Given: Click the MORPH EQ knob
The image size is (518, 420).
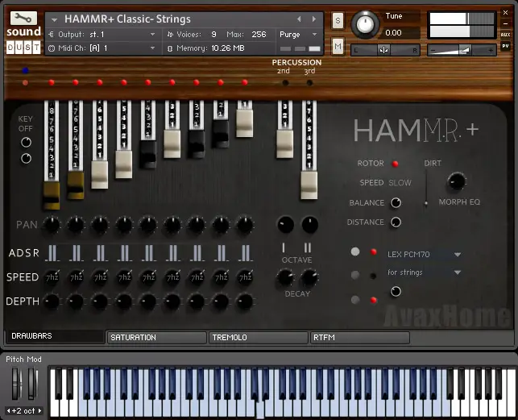Looking at the screenshot, I should (456, 181).
